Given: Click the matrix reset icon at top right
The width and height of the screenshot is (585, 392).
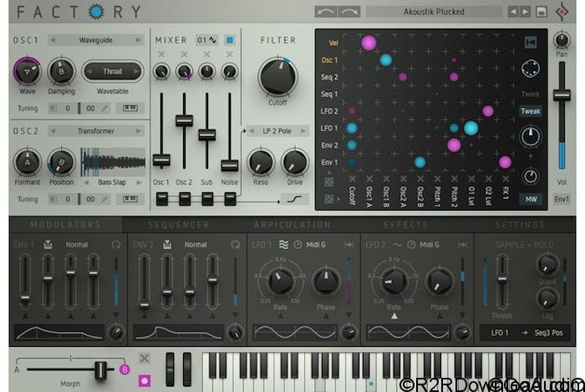Looking at the screenshot, I should [x=531, y=43].
